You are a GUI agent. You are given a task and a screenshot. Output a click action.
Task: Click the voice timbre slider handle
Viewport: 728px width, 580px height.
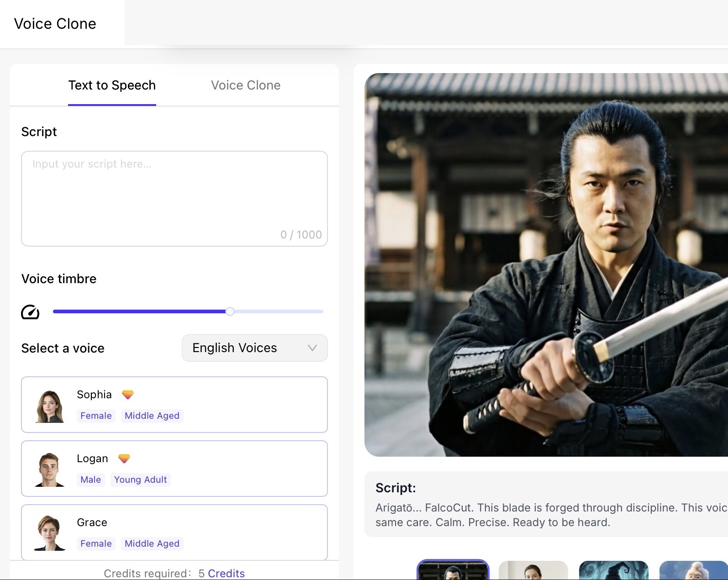click(x=230, y=311)
